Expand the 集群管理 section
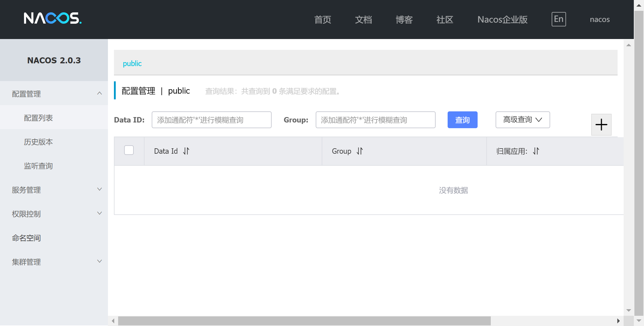The height and width of the screenshot is (326, 644). [54, 262]
